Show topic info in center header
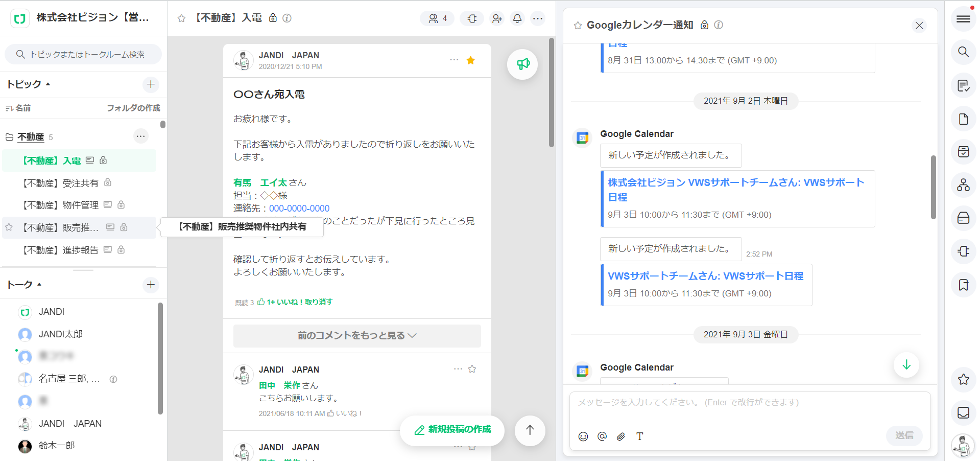 [x=287, y=18]
